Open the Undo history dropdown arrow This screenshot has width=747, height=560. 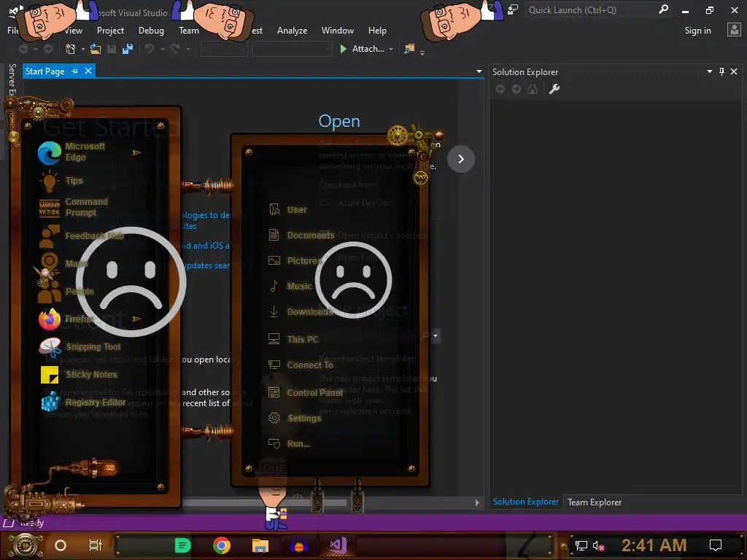click(x=162, y=49)
